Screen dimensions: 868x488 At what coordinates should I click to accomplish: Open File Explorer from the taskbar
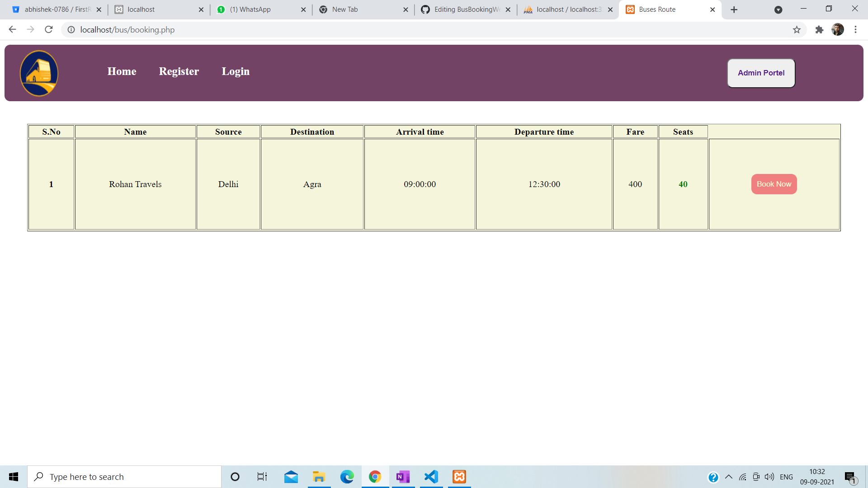(319, 476)
